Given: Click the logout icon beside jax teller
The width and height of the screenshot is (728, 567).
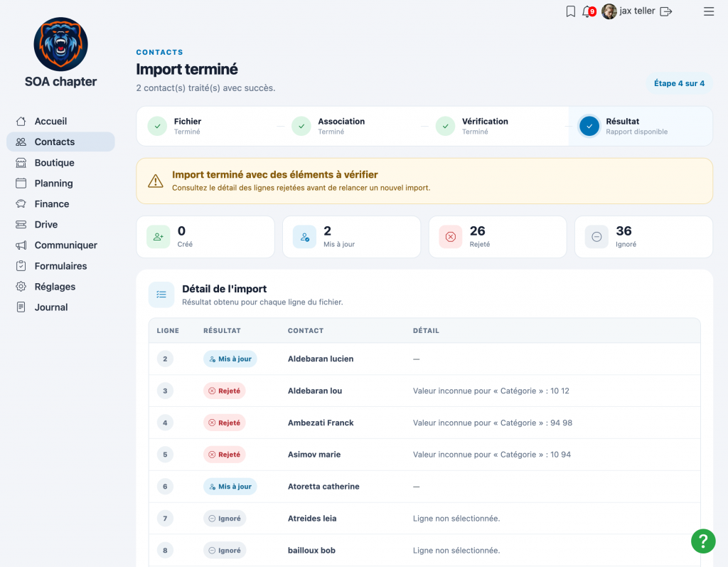Looking at the screenshot, I should 665,11.
